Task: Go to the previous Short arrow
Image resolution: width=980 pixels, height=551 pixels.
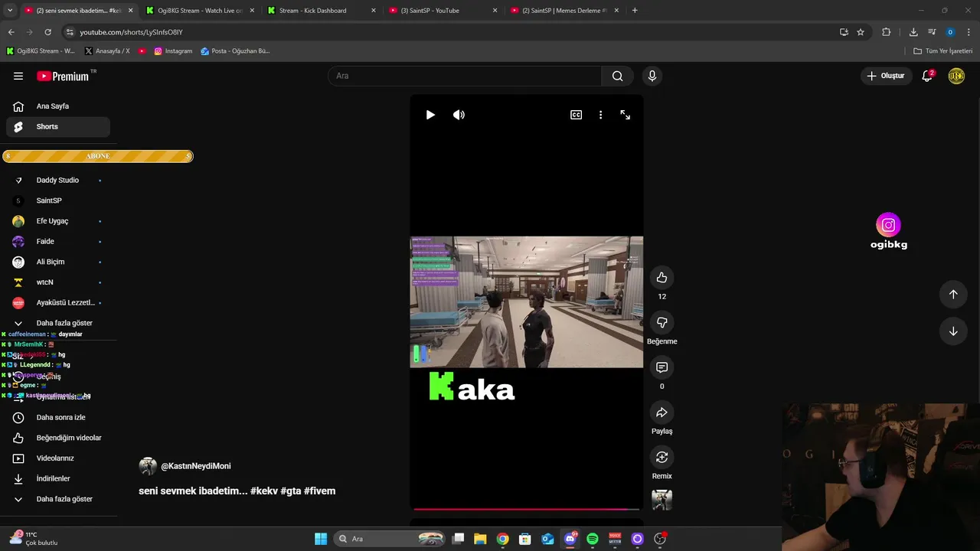Action: [953, 295]
